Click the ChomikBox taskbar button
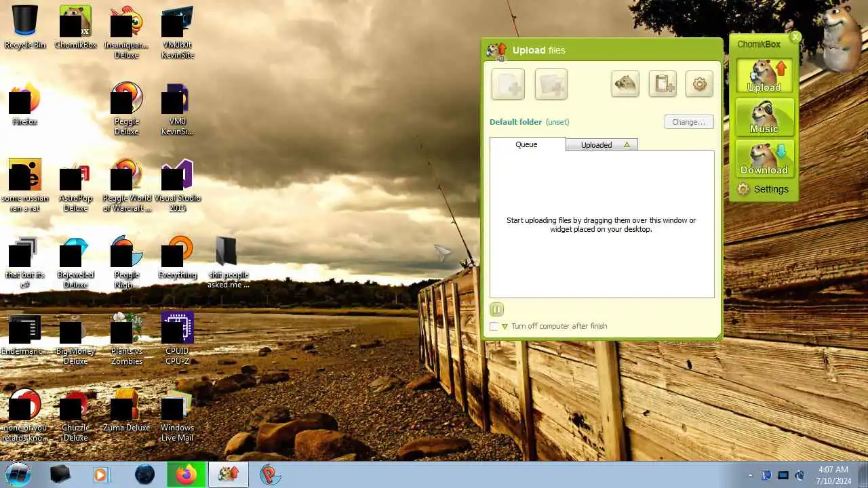Image resolution: width=868 pixels, height=488 pixels. coord(228,474)
